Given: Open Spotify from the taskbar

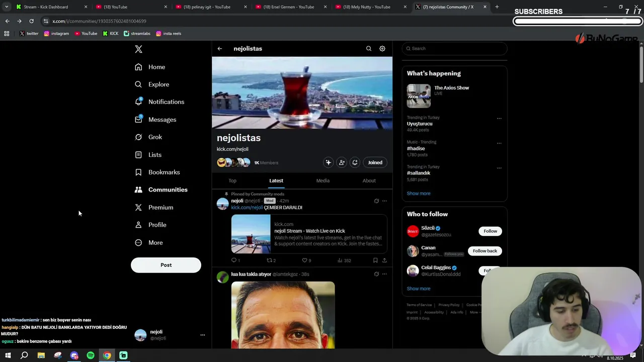Looking at the screenshot, I should [91, 355].
